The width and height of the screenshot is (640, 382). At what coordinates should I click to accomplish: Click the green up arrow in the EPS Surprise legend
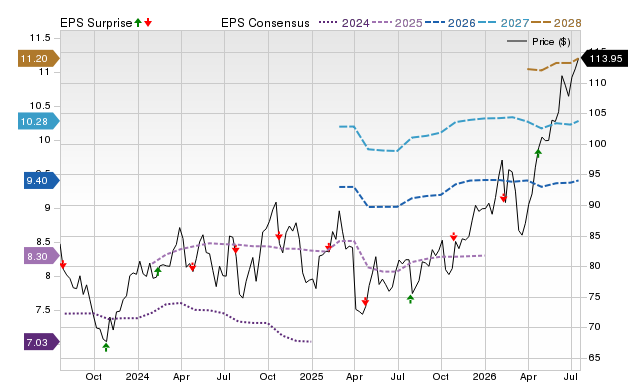pyautogui.click(x=138, y=22)
